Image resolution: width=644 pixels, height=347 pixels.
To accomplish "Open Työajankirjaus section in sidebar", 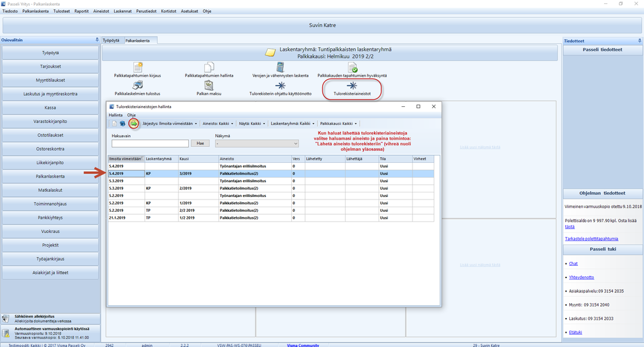I will click(50, 259).
